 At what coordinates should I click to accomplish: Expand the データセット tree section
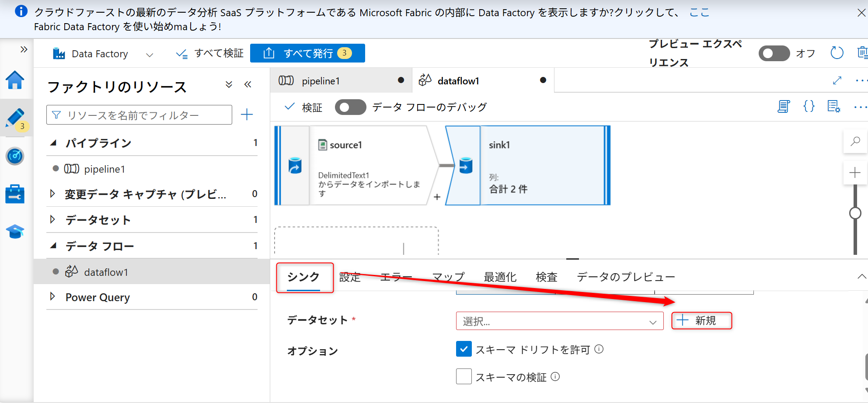(x=53, y=220)
